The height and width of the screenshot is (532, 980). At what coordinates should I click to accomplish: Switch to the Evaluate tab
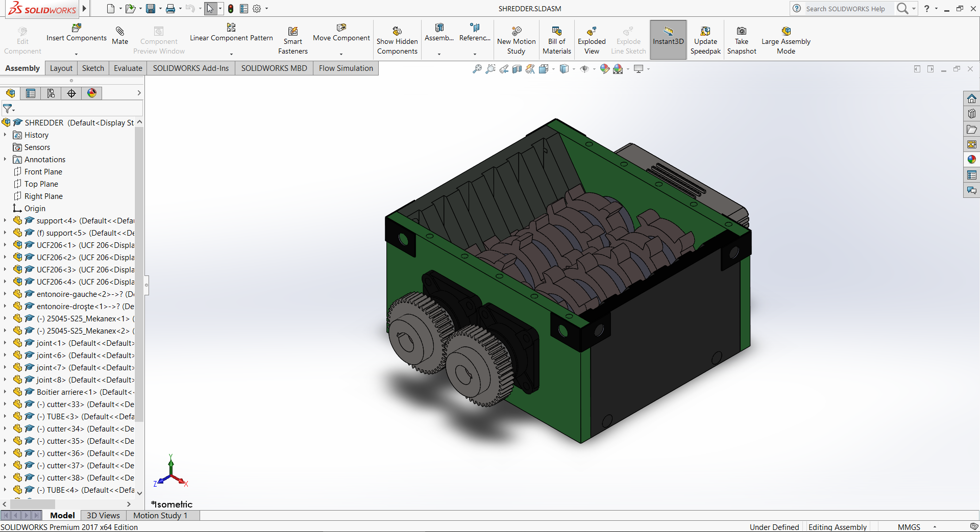(128, 68)
